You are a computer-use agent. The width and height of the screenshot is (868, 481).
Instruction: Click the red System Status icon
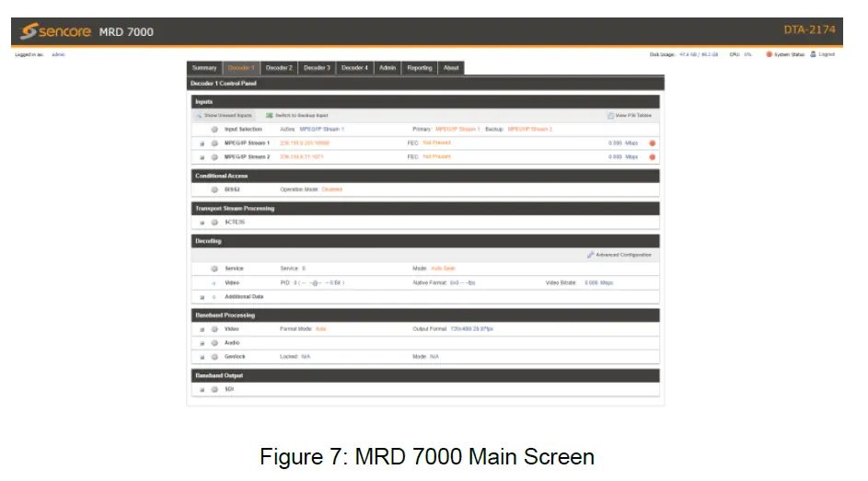tap(769, 54)
